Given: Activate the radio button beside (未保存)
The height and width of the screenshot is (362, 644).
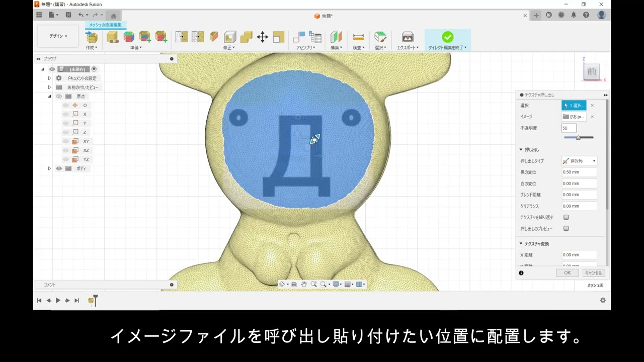Looking at the screenshot, I should (x=94, y=69).
